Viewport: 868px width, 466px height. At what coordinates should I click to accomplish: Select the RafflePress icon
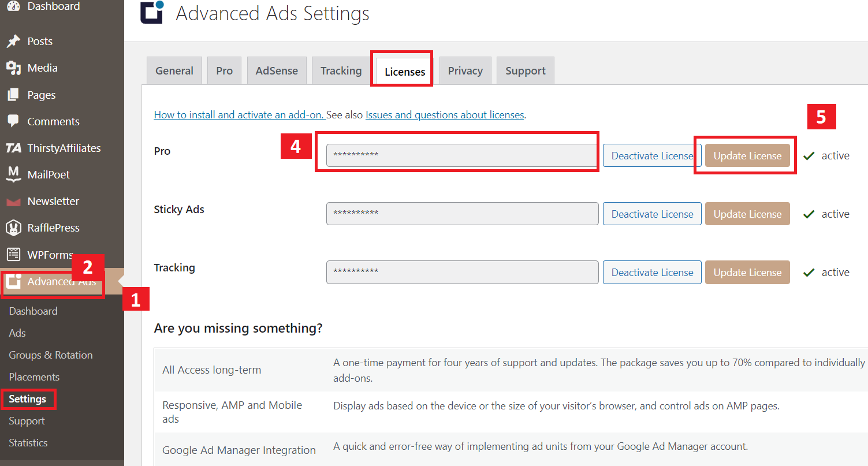13,227
